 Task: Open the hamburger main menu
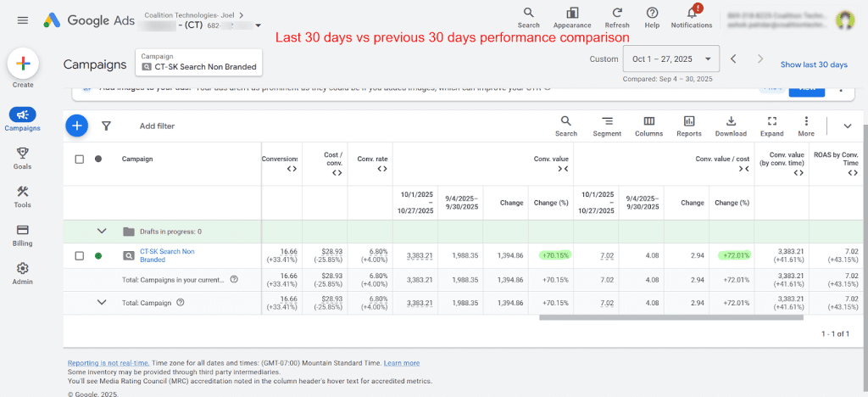pos(23,20)
